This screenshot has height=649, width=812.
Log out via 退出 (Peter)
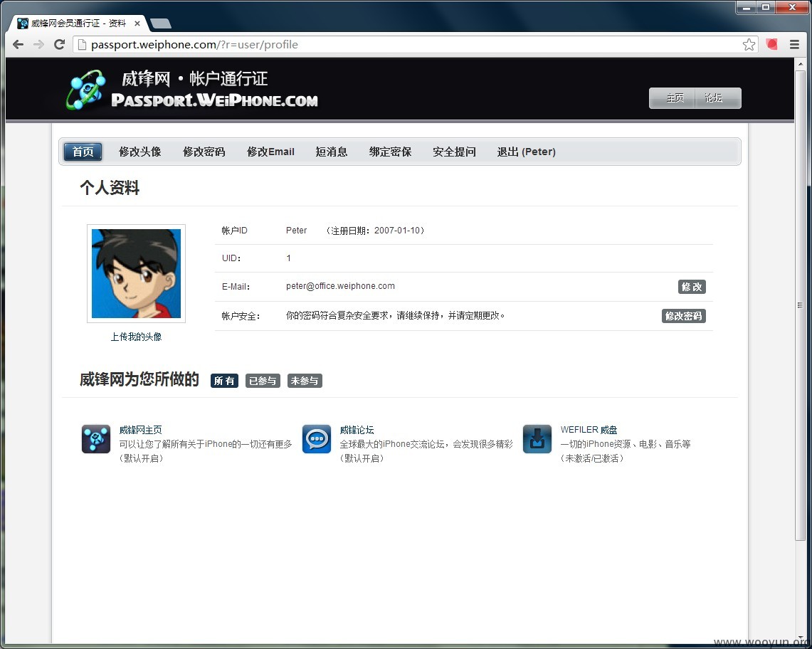[x=526, y=152]
